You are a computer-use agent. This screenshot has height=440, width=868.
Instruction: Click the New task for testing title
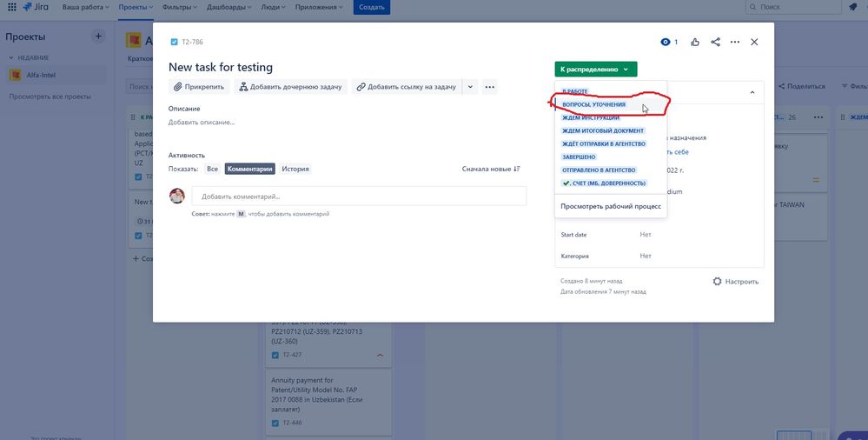(221, 67)
